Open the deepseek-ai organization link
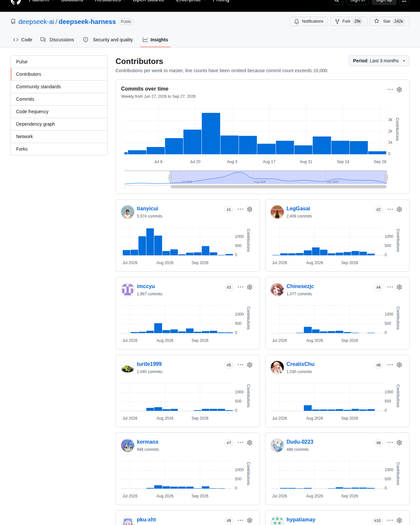Image resolution: width=420 pixels, height=525 pixels. tap(36, 22)
